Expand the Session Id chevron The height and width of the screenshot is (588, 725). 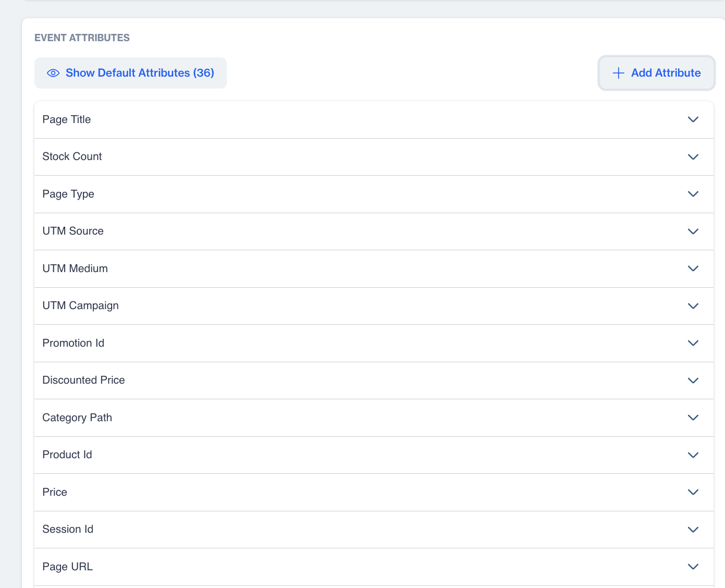coord(693,530)
